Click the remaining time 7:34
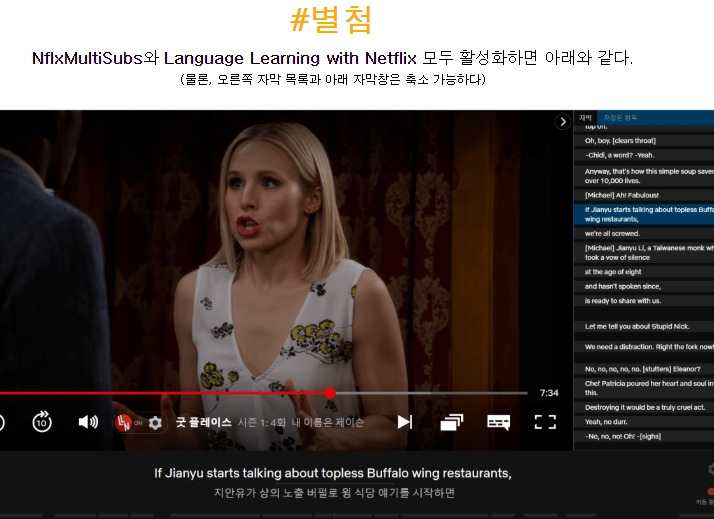 click(x=549, y=393)
